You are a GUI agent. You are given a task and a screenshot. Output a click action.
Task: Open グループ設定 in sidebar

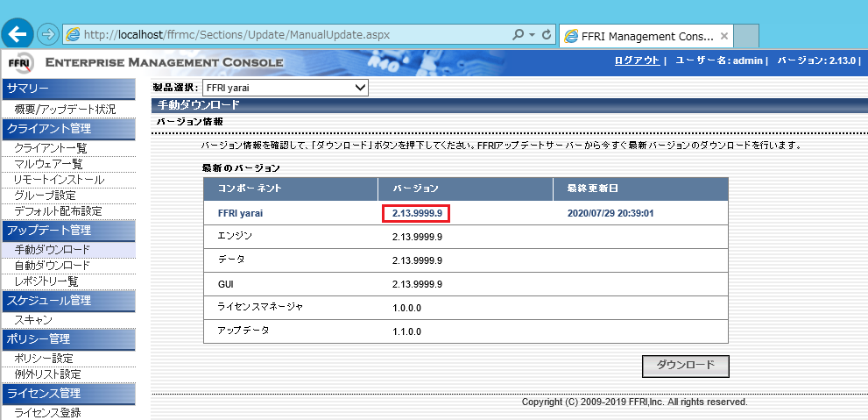[x=45, y=196]
